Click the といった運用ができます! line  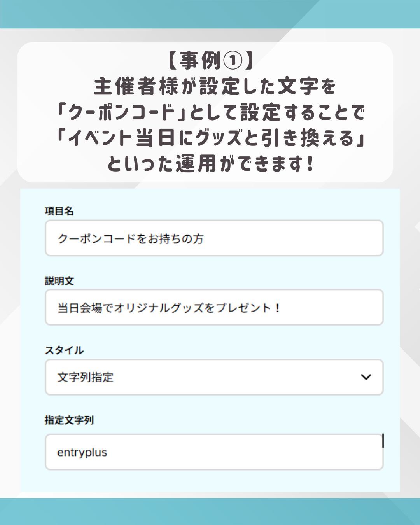click(x=210, y=164)
